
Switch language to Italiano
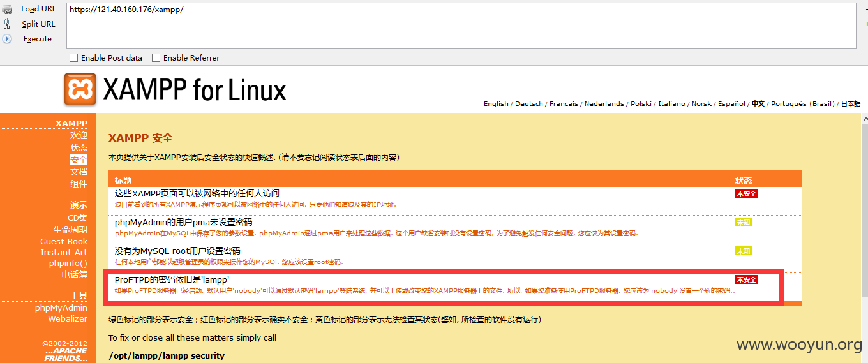pos(672,103)
